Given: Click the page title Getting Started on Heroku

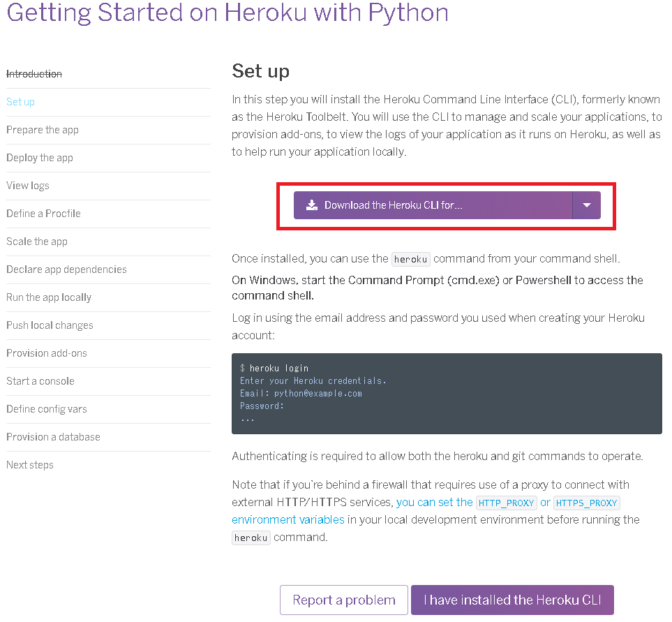Looking at the screenshot, I should (x=227, y=13).
